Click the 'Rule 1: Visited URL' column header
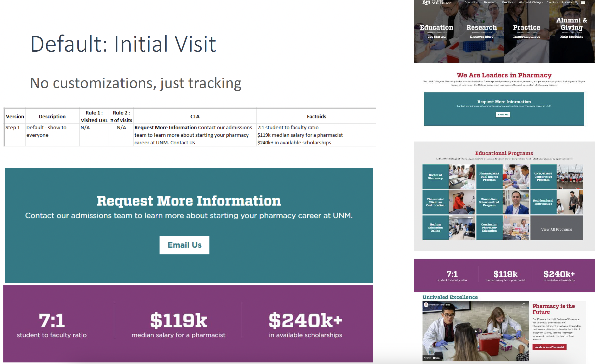595x364 pixels. pos(94,116)
